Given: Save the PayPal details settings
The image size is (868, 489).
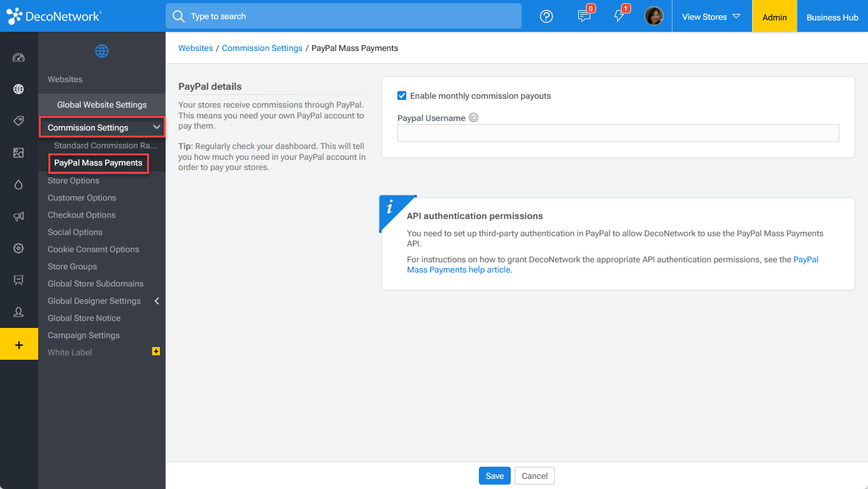Looking at the screenshot, I should (494, 476).
